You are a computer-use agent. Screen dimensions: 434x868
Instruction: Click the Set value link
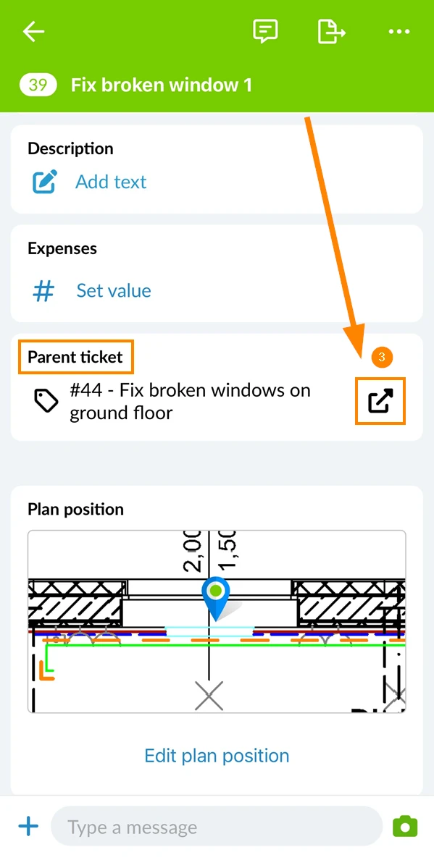coord(114,290)
